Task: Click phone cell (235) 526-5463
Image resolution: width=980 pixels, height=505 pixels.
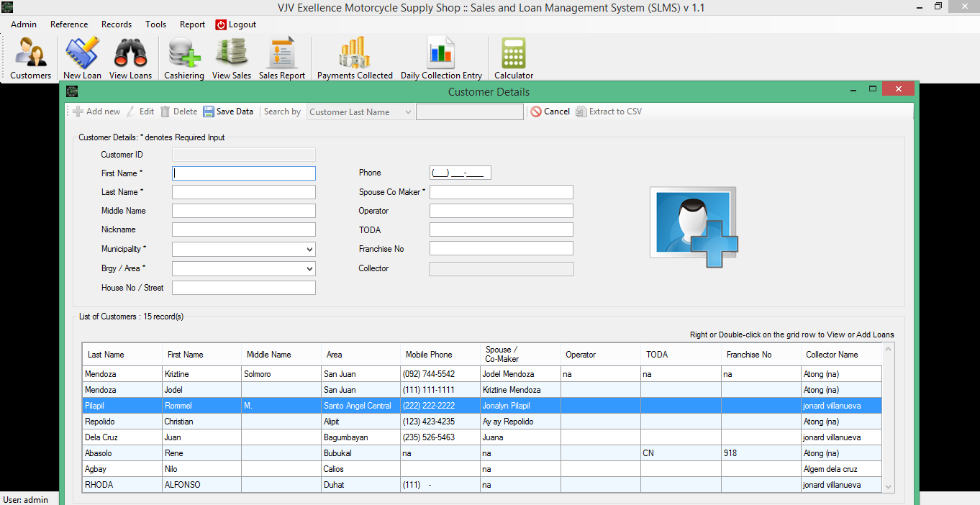Action: click(440, 437)
